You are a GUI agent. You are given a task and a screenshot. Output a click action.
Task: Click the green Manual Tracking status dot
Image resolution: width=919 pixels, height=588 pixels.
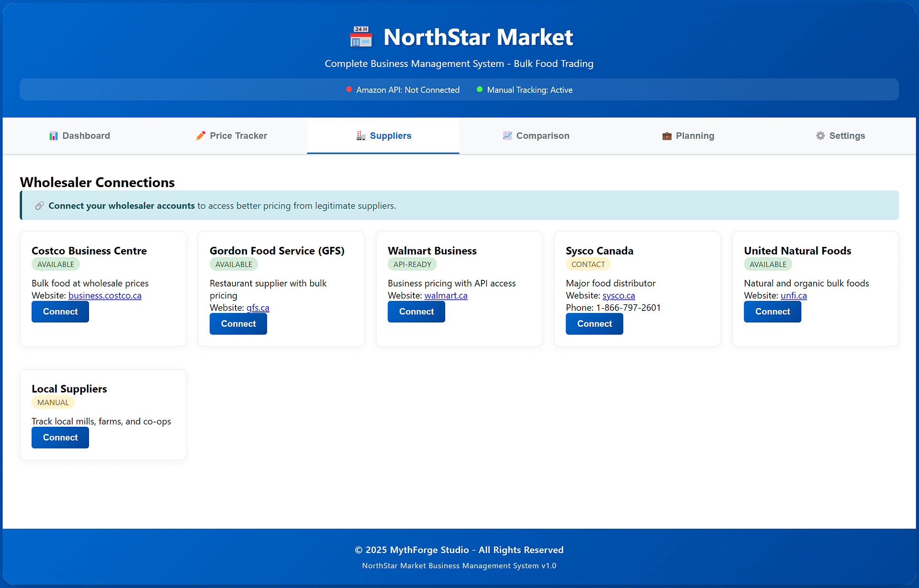[480, 89]
